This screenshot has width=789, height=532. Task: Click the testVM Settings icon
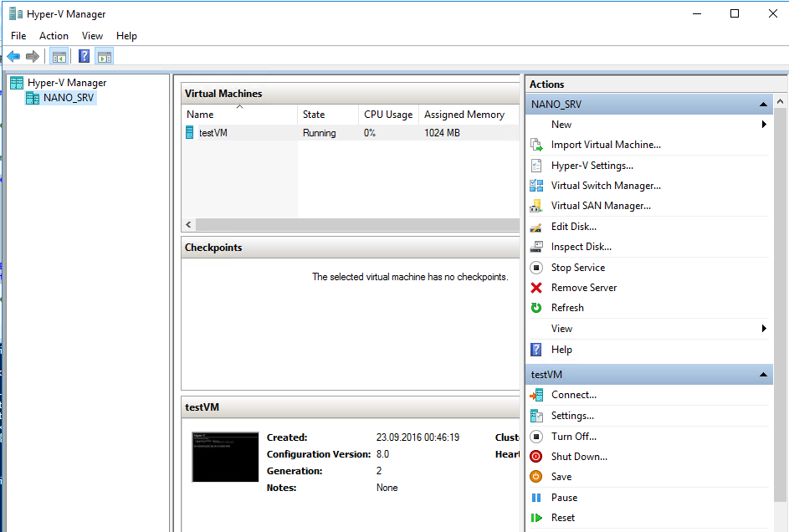point(536,416)
